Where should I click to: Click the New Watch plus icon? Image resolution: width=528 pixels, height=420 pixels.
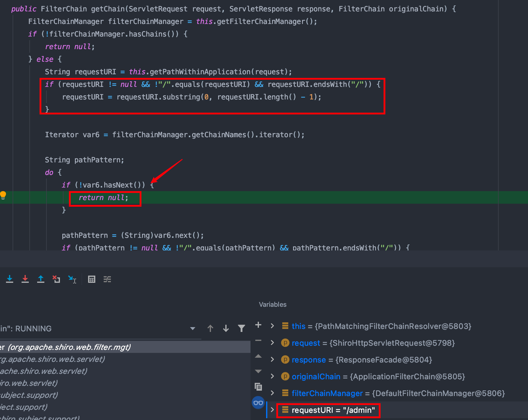(x=258, y=325)
